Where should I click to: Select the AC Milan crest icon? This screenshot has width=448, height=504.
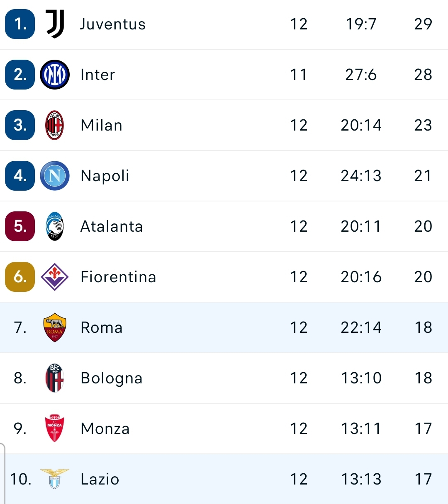point(55,125)
